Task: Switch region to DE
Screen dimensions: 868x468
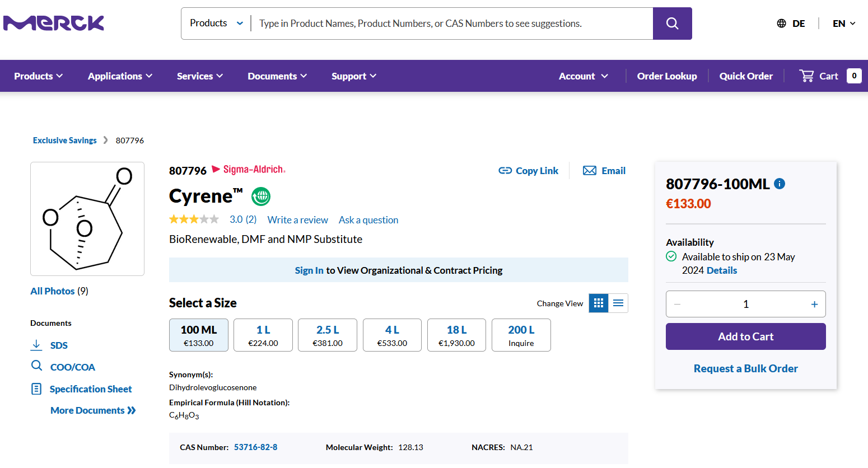Action: [x=799, y=24]
